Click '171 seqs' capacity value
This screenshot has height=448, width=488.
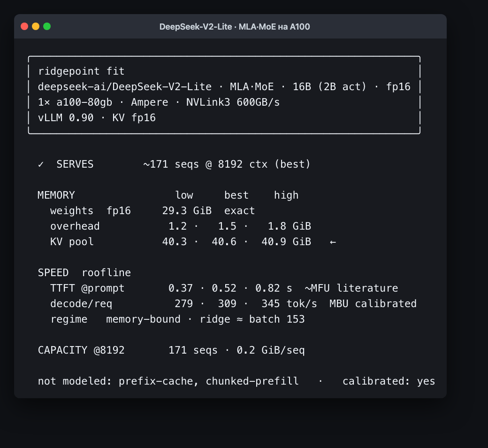pyautogui.click(x=193, y=350)
